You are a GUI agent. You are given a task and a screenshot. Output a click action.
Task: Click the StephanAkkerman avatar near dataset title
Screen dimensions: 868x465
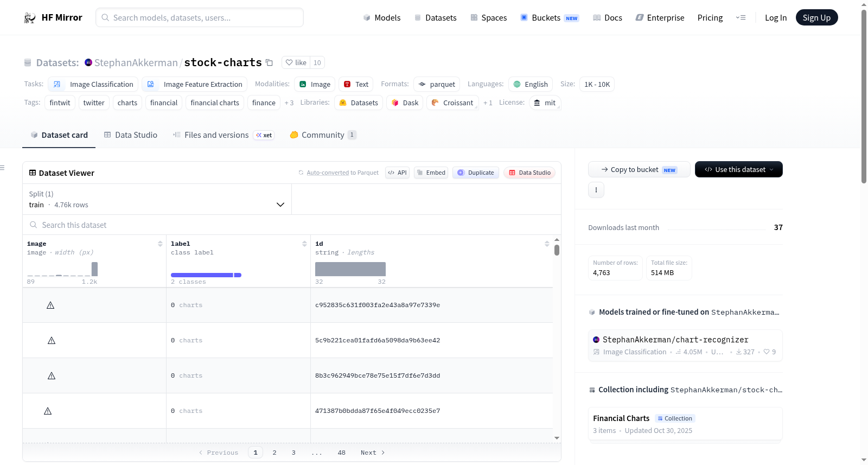point(88,62)
